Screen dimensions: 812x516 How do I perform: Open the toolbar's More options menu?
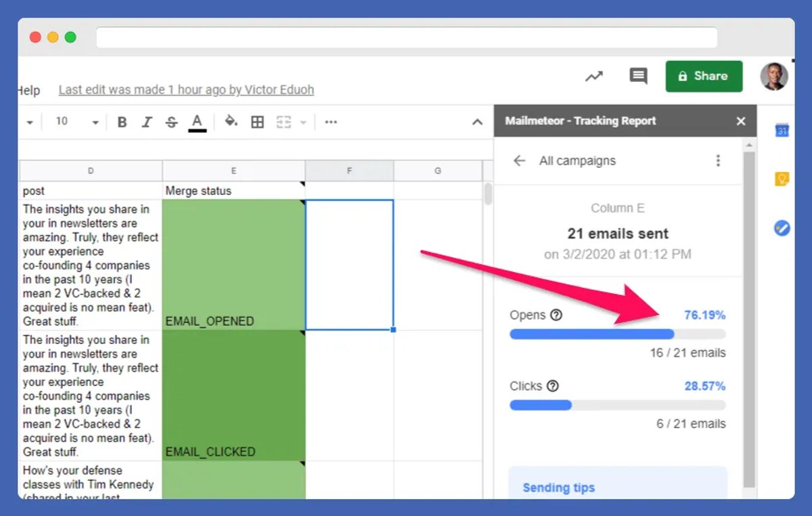click(331, 122)
